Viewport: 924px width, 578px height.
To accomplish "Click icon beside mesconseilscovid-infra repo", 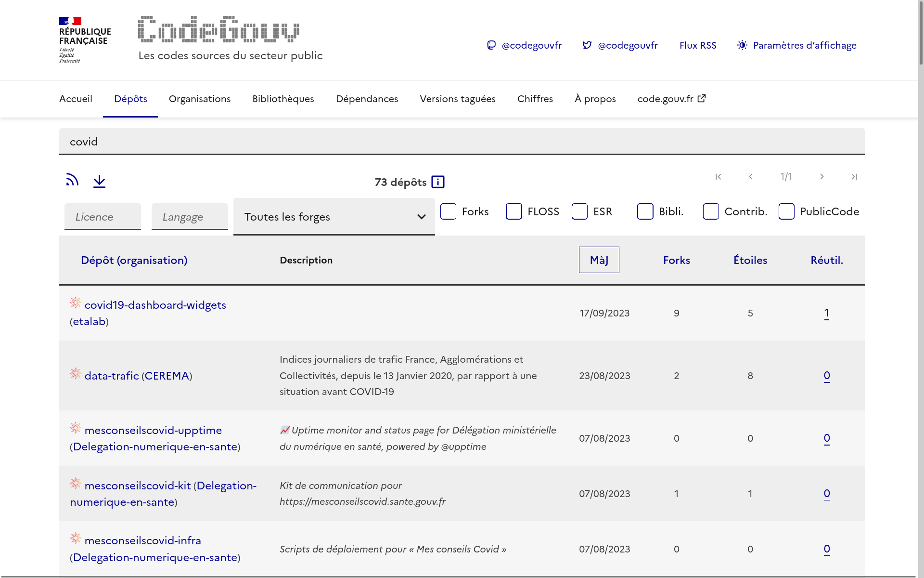I will [76, 538].
